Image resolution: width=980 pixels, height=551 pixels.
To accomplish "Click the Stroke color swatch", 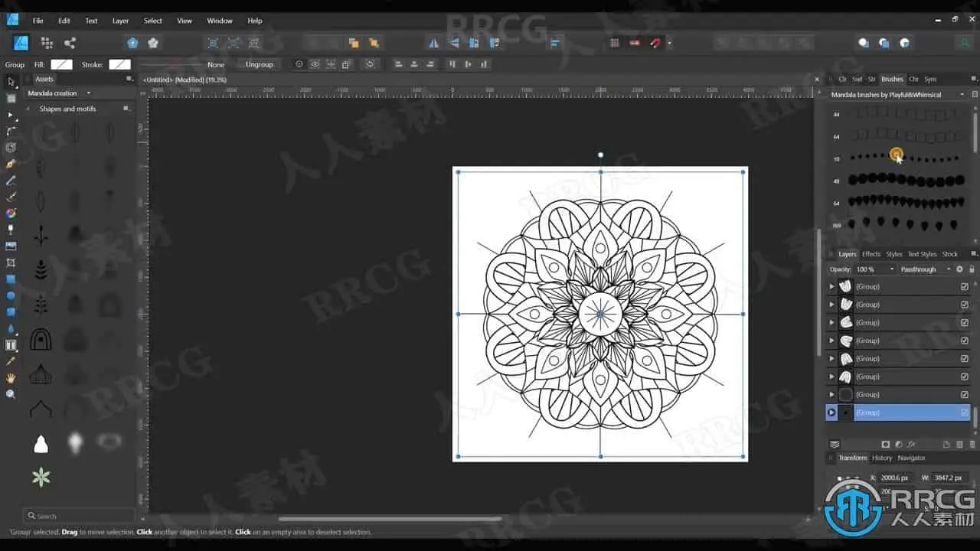I will 119,64.
